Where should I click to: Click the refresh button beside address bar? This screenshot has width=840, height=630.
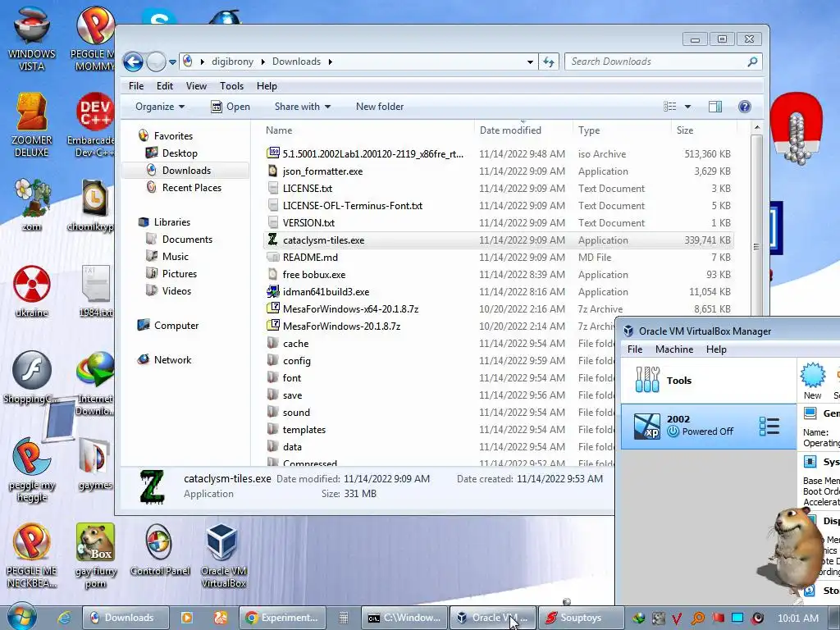pyautogui.click(x=549, y=62)
